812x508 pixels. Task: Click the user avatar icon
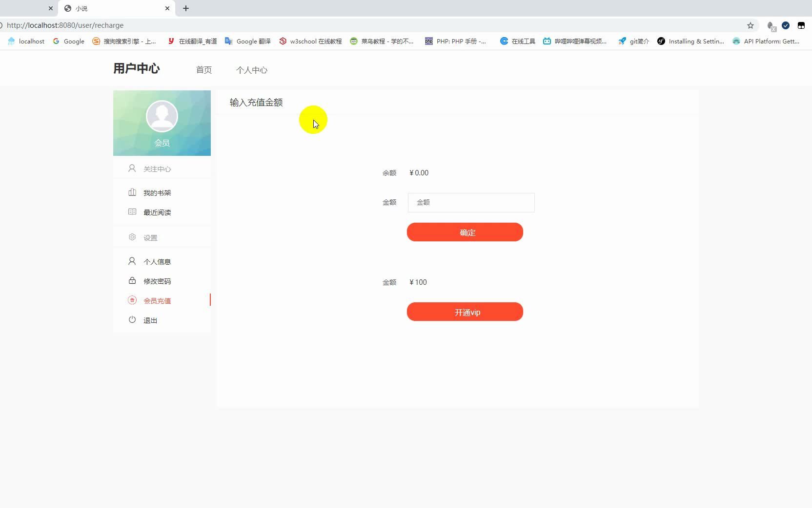162,116
